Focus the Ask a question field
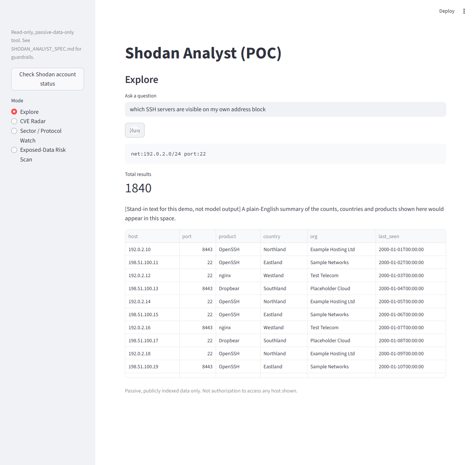The height and width of the screenshot is (465, 476). coord(286,109)
